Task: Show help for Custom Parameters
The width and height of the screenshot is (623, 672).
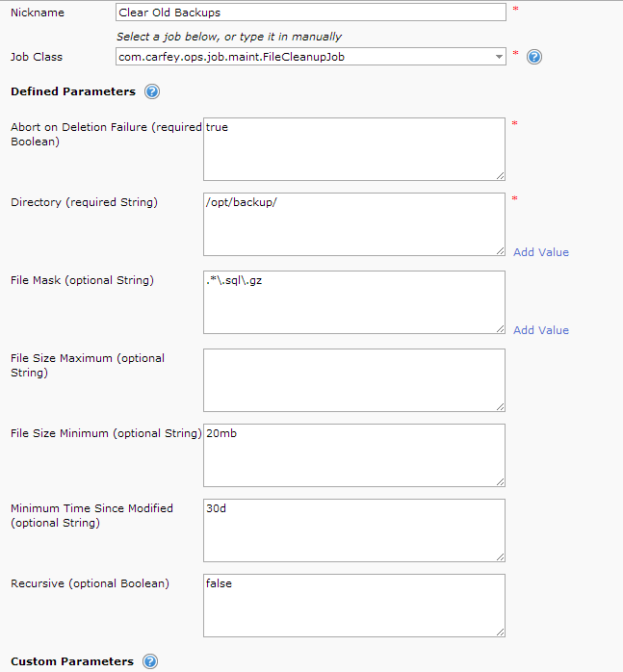Action: click(149, 661)
